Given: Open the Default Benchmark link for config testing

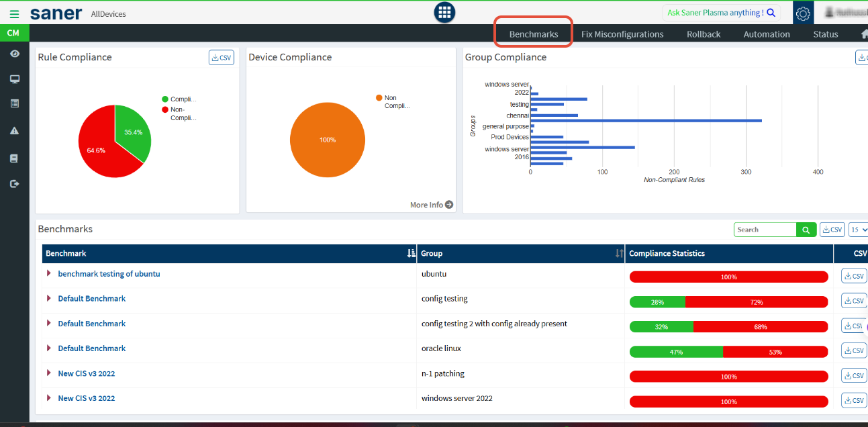Looking at the screenshot, I should point(92,299).
